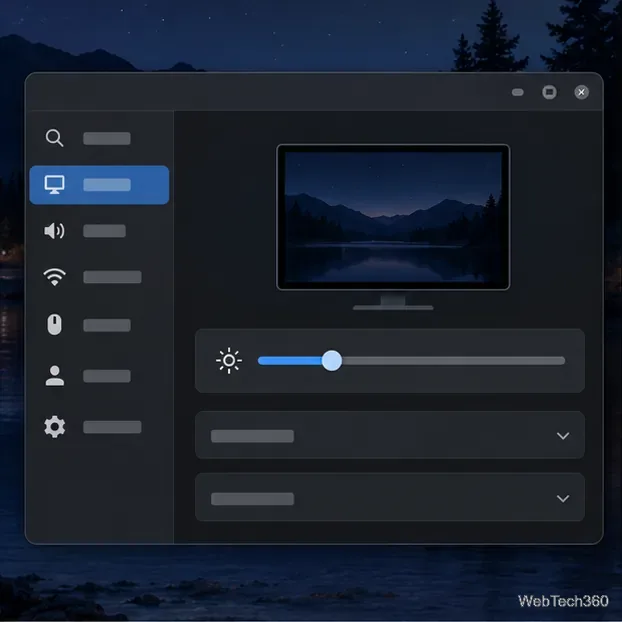Image resolution: width=622 pixels, height=622 pixels.
Task: Expand the second dropdown chevron
Action: coord(563,498)
